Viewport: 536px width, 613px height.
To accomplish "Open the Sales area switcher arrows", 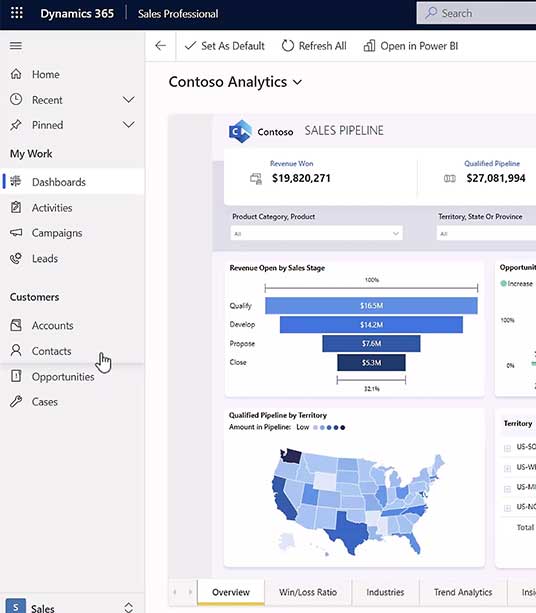I will pos(129,607).
